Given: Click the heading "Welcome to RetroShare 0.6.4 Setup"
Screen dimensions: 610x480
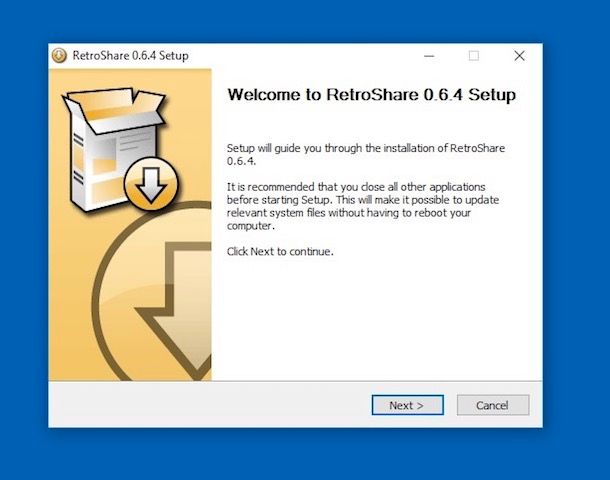Looking at the screenshot, I should 372,95.
